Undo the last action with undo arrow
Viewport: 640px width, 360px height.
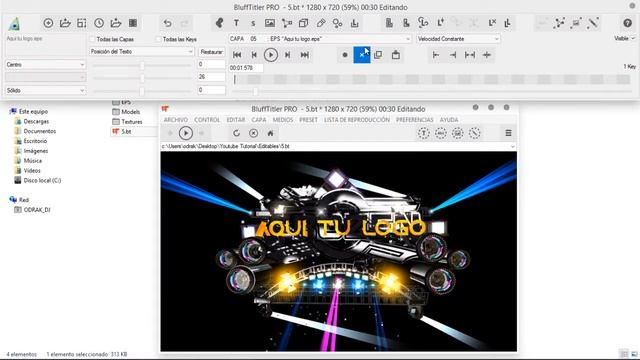pos(167,23)
